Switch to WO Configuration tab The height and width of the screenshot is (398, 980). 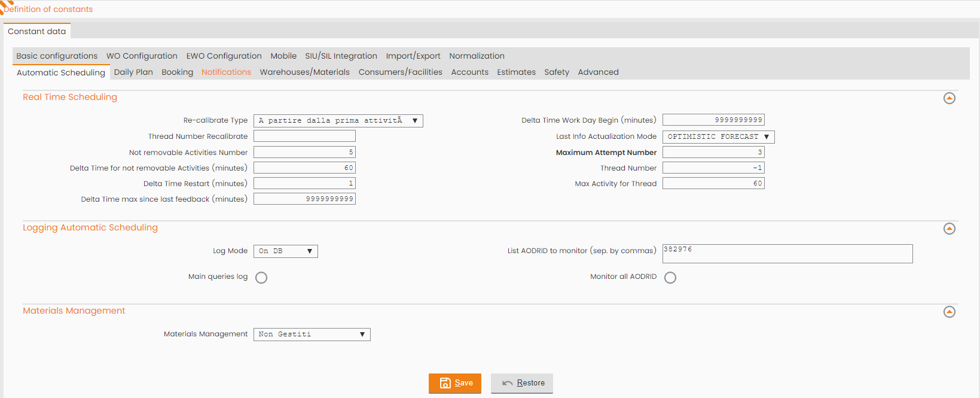[142, 56]
